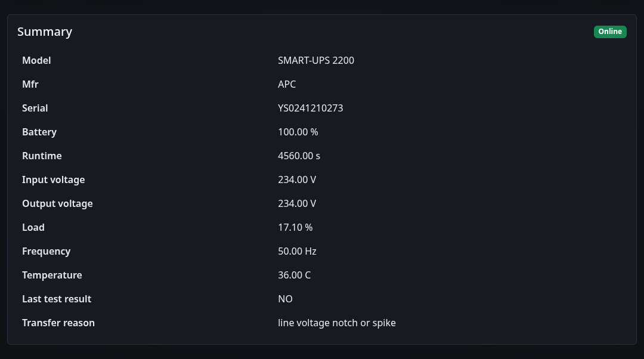
Task: Select the Model row label
Action: pyautogui.click(x=36, y=60)
